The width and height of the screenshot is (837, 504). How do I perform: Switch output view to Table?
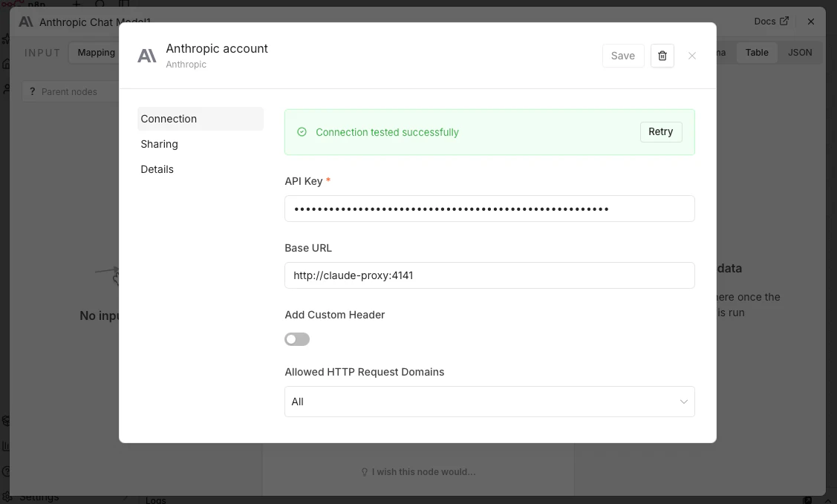click(756, 52)
